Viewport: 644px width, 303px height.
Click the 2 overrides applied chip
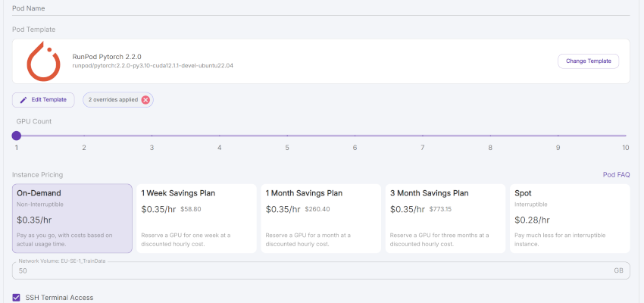pyautogui.click(x=113, y=99)
